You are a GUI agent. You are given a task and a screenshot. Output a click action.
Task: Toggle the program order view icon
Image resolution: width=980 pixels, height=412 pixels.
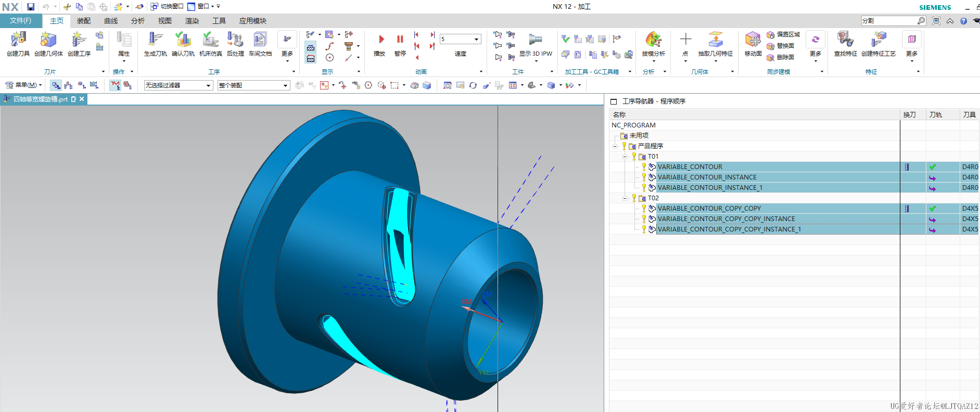(x=56, y=85)
